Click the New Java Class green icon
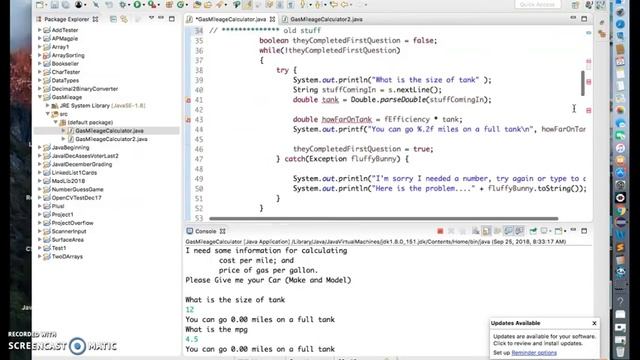This screenshot has width=640, height=360. tap(180, 4)
